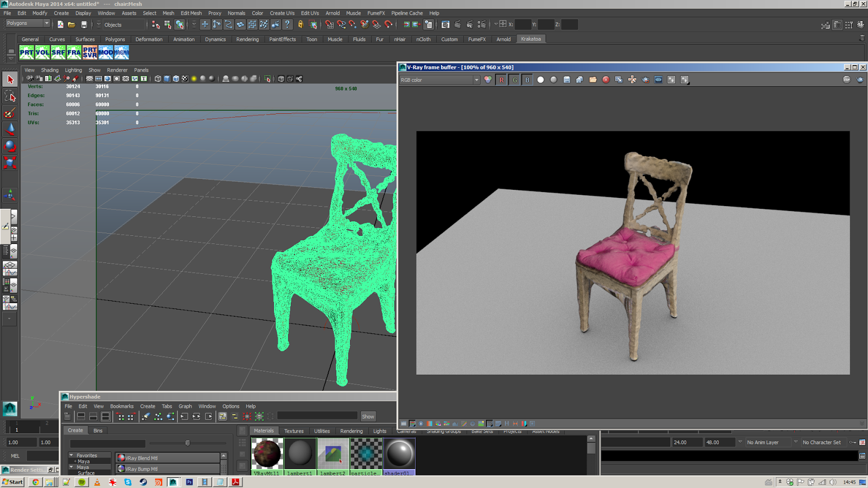Clear image with red icon in V-Ray buffer
The image size is (868, 488).
point(606,80)
